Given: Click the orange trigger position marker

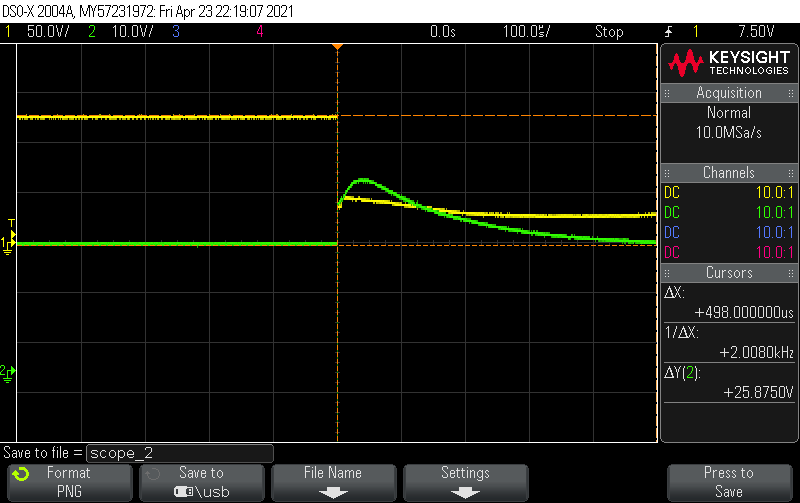Looking at the screenshot, I should tap(337, 47).
